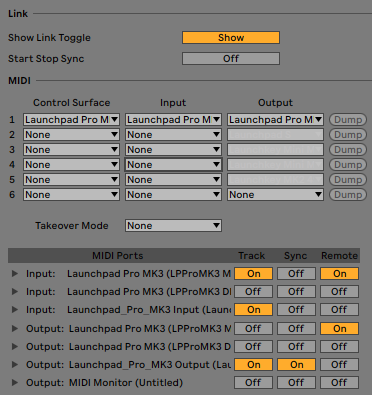Click the "MIDI Ports" column header
Image resolution: width=372 pixels, height=395 pixels.
[x=118, y=256]
